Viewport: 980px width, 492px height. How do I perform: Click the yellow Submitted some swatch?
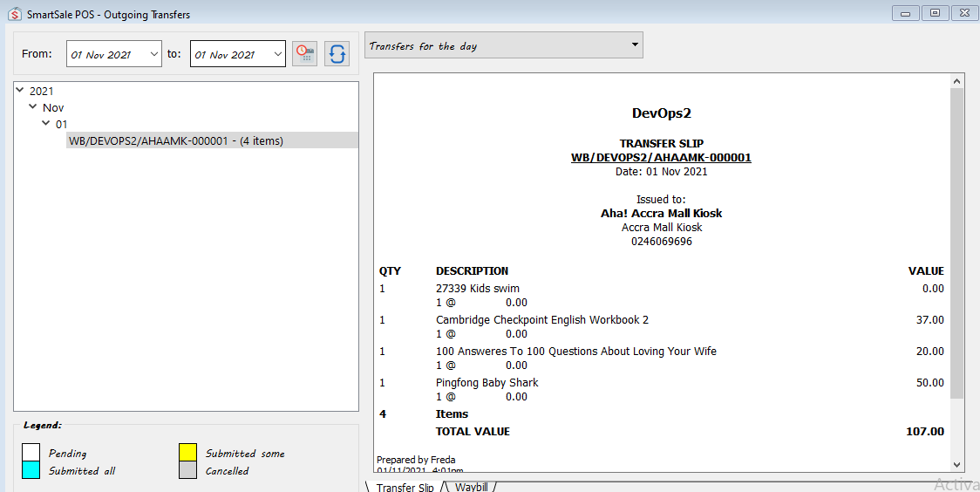(187, 453)
